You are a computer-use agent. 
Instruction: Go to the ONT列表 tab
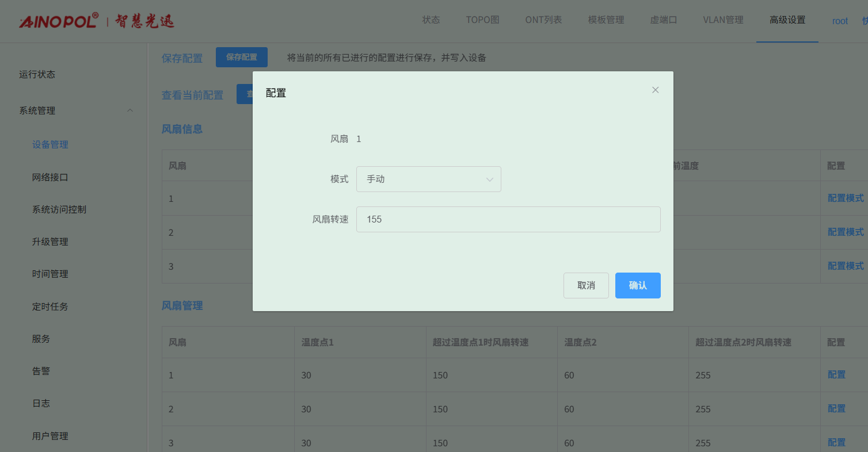[x=543, y=20]
